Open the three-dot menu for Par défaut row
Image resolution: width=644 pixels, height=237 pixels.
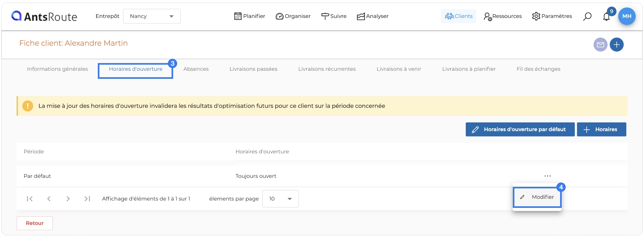coord(548,176)
